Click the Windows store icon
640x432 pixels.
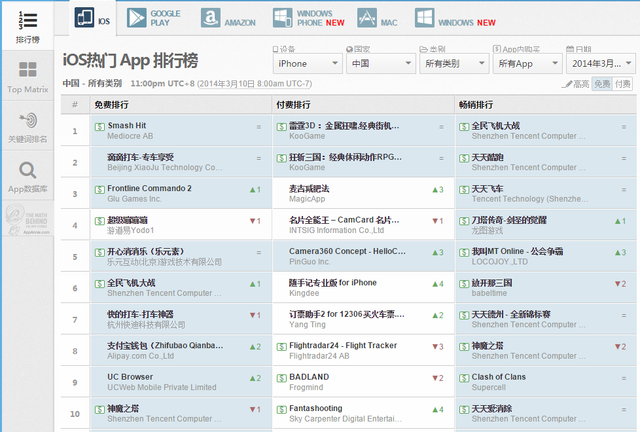(x=424, y=18)
